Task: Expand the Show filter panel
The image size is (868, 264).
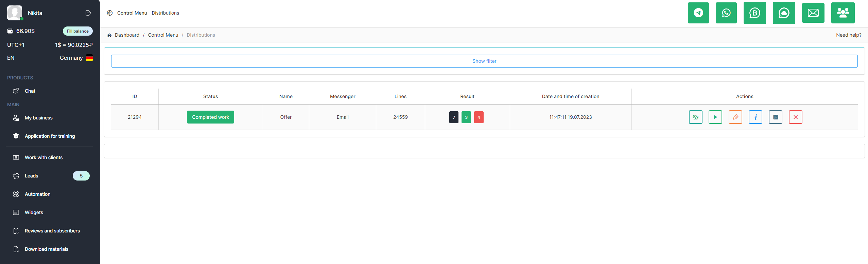Action: click(484, 61)
